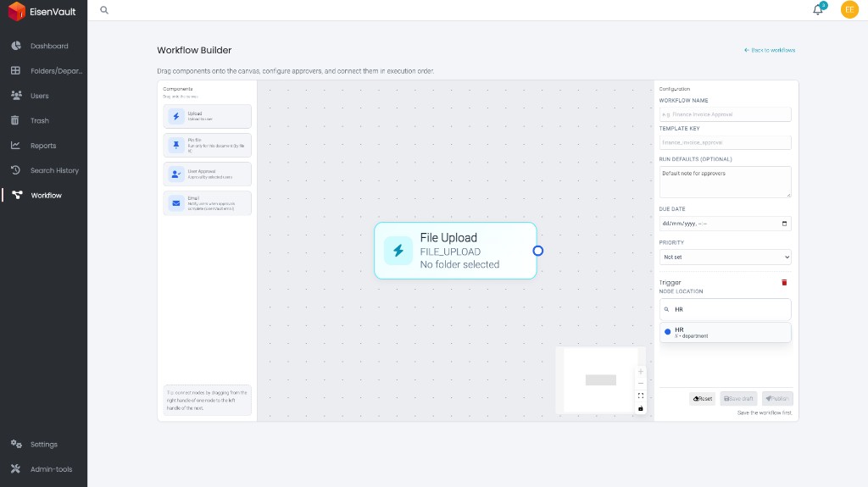Select the File Upload node on canvas

click(455, 251)
